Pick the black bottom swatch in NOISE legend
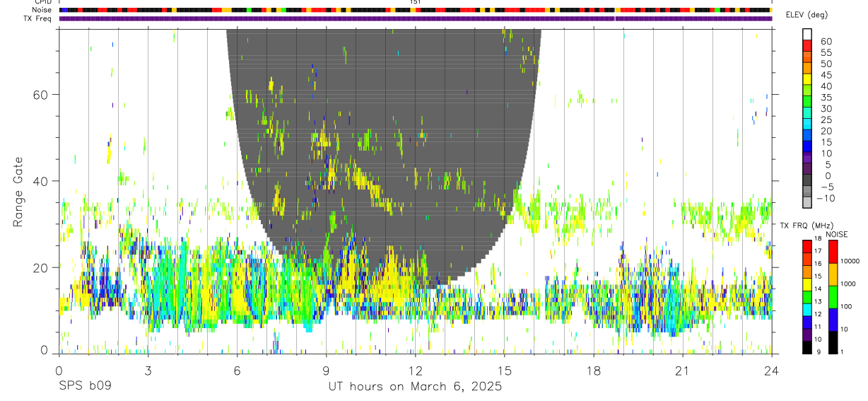Viewport: 868px width, 401px height. 832,342
